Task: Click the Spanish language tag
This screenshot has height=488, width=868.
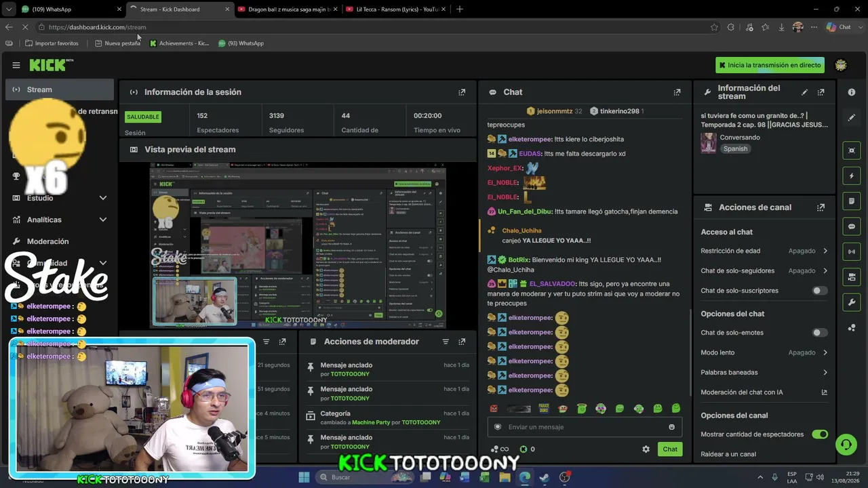Action: pyautogui.click(x=735, y=149)
